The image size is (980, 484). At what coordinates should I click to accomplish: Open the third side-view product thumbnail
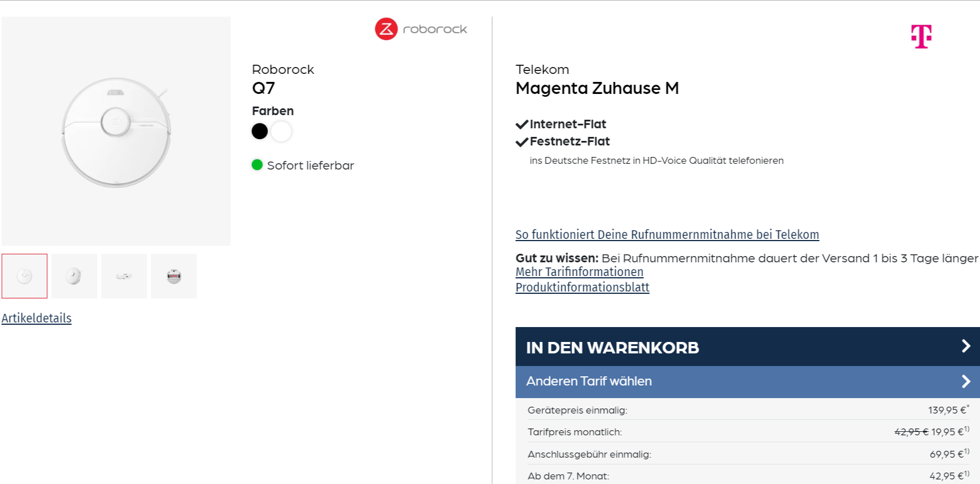[124, 276]
